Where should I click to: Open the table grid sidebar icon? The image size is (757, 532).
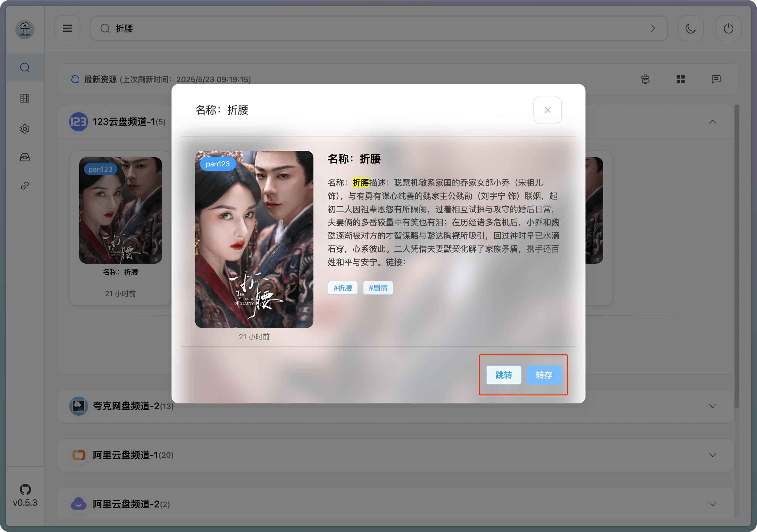[25, 98]
